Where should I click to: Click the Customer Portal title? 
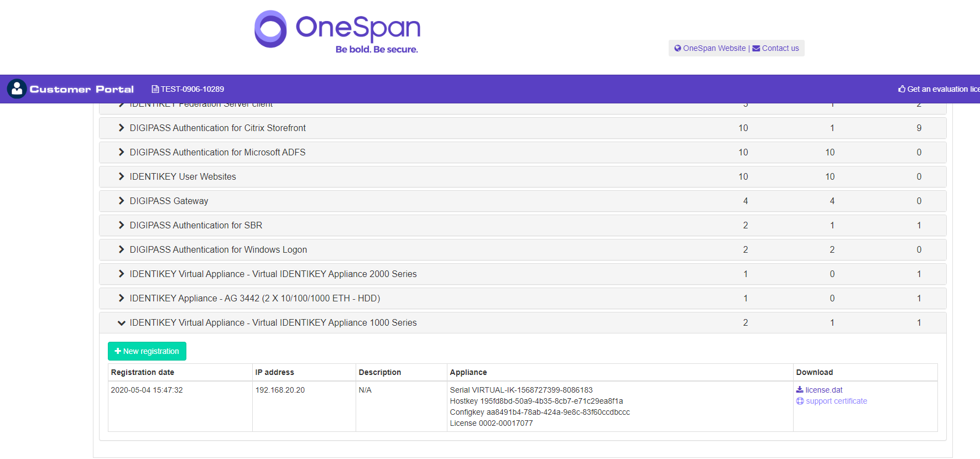[x=81, y=89]
